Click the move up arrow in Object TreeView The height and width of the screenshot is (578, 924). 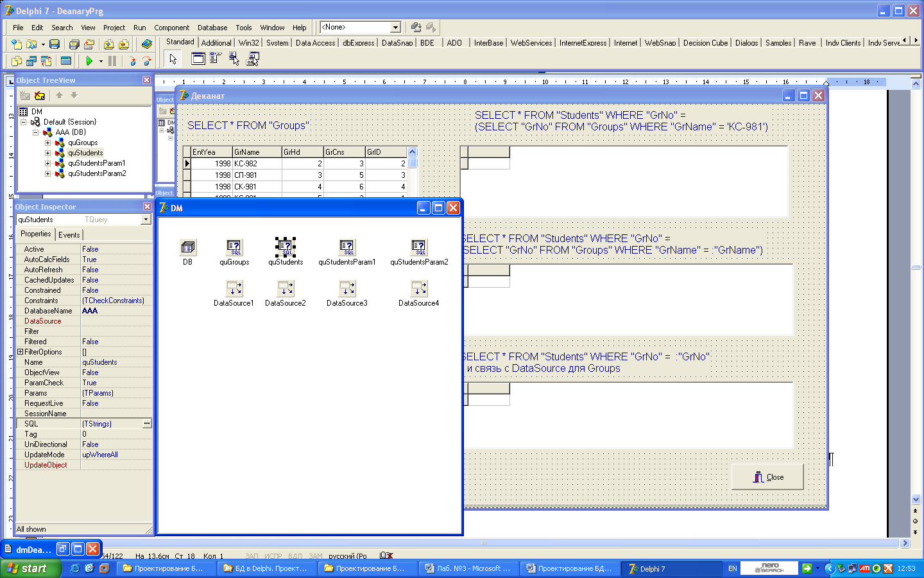pyautogui.click(x=59, y=95)
